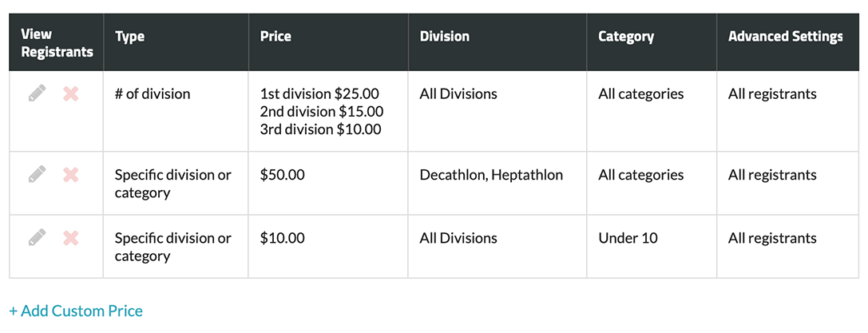Click 'All Divisions' in the first row
Screen dimensions: 868x333
pyautogui.click(x=458, y=94)
